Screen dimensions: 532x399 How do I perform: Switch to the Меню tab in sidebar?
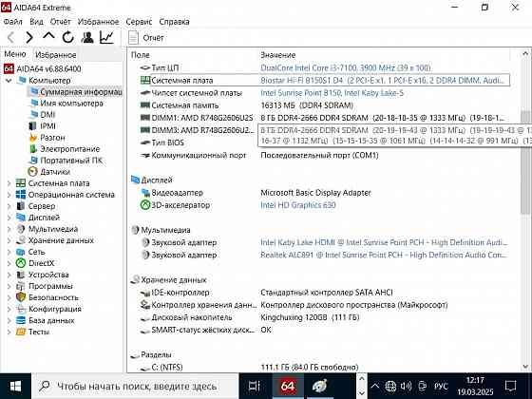(15, 54)
